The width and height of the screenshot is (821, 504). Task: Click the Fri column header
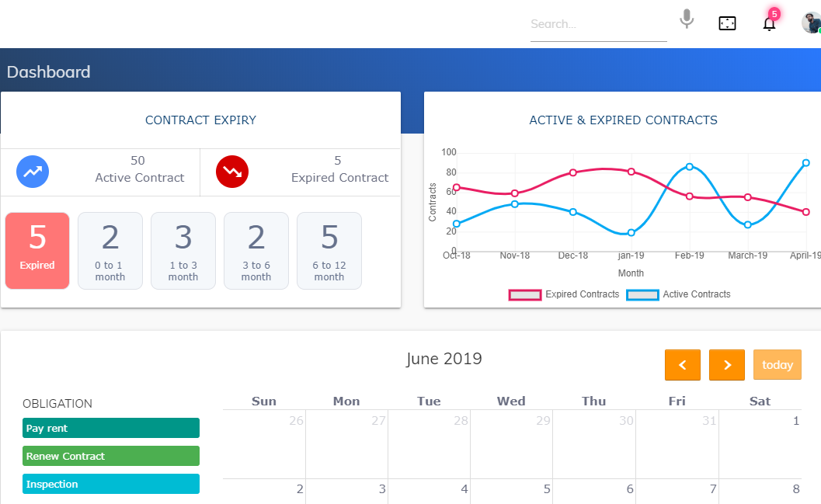pos(677,401)
